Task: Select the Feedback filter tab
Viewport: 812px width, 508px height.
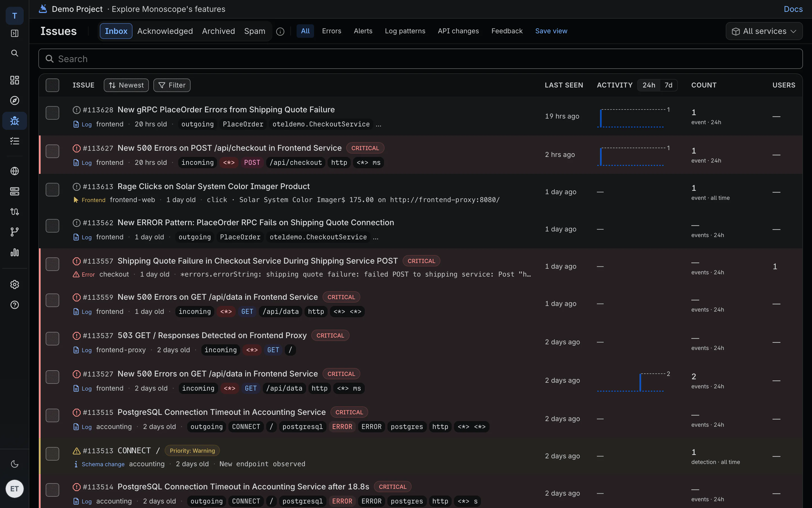Action: 507,31
